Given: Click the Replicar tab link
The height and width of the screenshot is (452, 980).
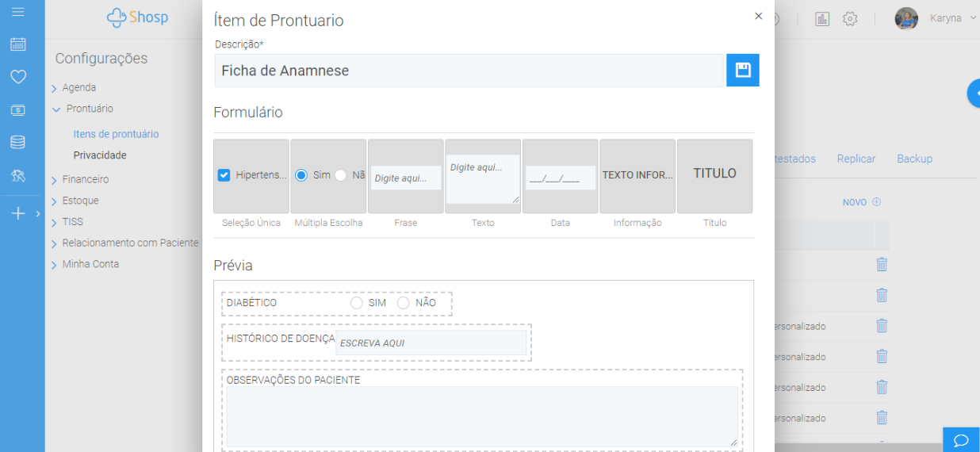Looking at the screenshot, I should [x=856, y=159].
